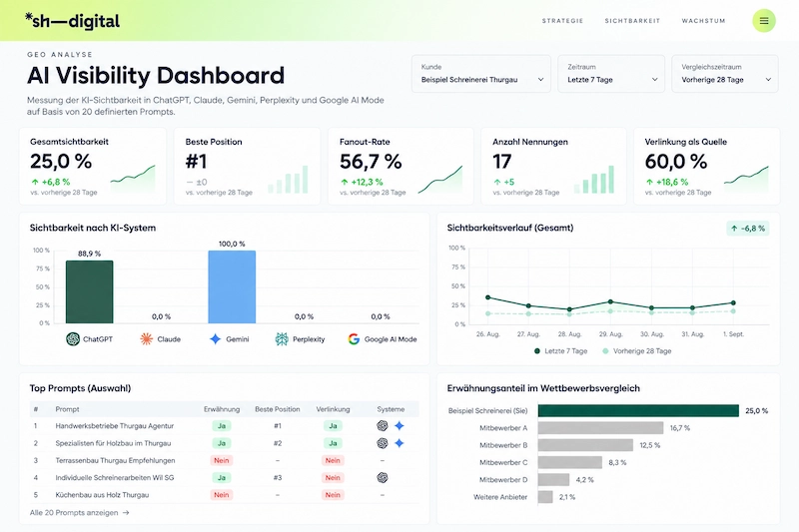Image resolution: width=799 pixels, height=532 pixels.
Task: Select prompt Küchenbau aus Holz Thurgau
Action: 102,495
